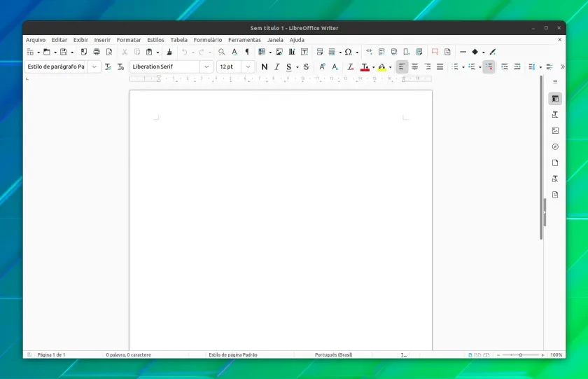Click the strikethrough text icon

click(x=307, y=67)
